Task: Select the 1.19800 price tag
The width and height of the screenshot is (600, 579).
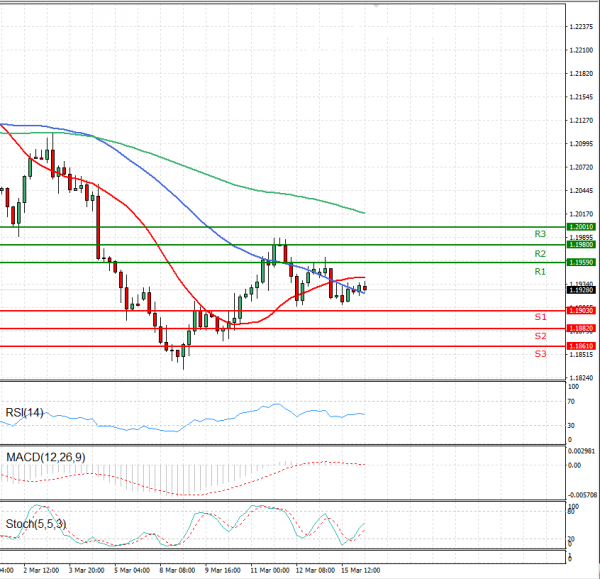Action: [581, 245]
